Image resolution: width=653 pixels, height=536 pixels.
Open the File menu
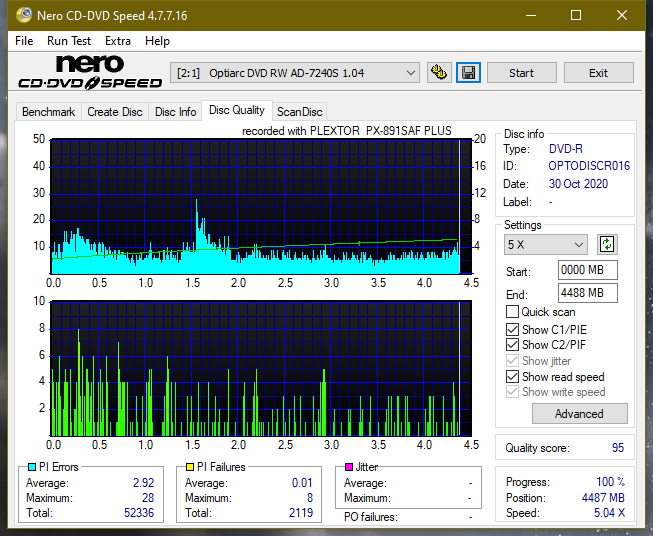coord(24,41)
